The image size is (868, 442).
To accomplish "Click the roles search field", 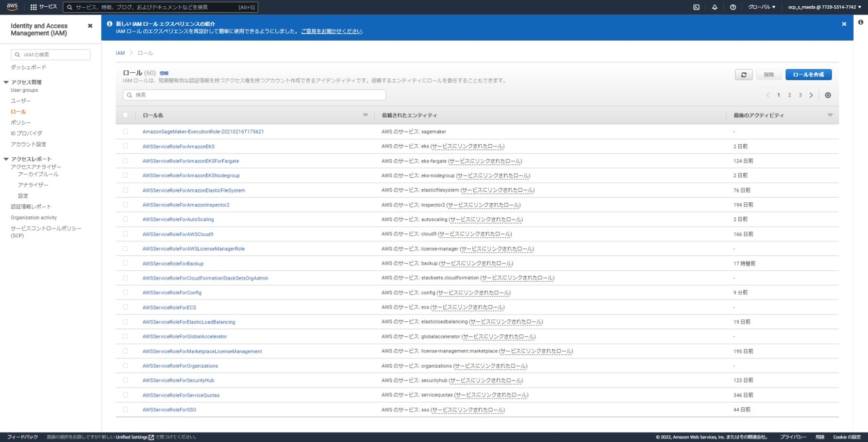I will point(254,95).
